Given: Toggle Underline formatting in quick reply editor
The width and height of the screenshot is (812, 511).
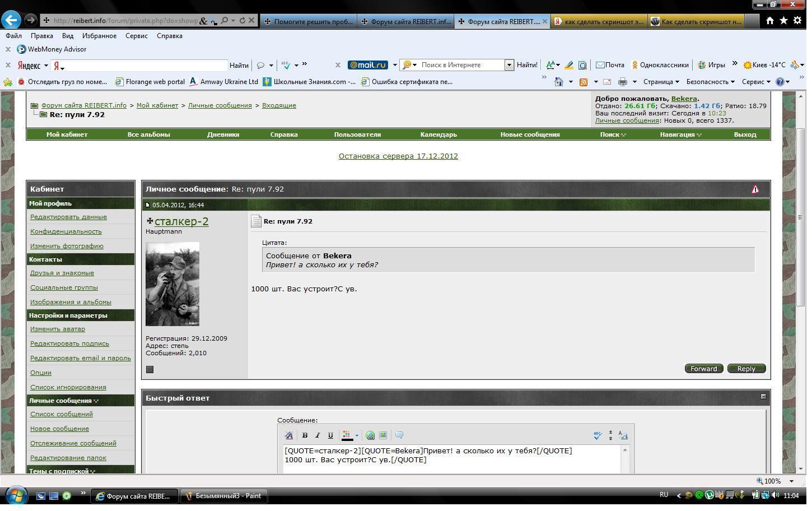Looking at the screenshot, I should click(330, 435).
